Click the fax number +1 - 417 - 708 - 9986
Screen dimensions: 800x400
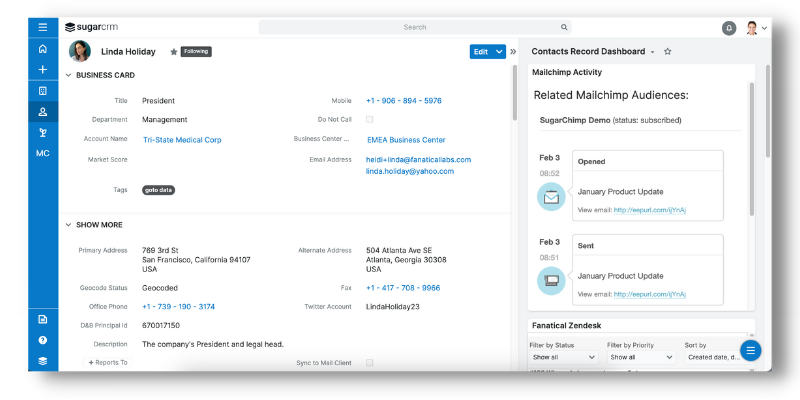(403, 288)
